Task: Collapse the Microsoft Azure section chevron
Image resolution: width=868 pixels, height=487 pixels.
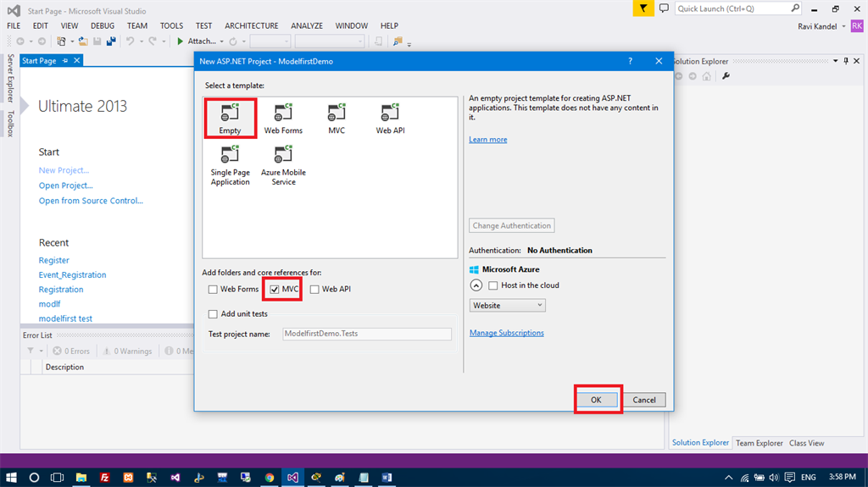Action: tap(476, 285)
